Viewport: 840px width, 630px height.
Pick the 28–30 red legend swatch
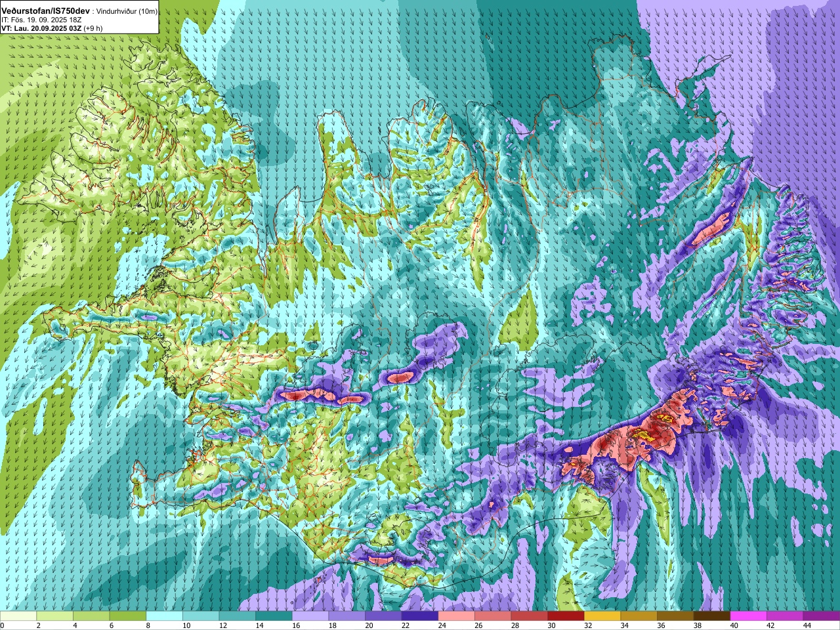click(x=530, y=616)
